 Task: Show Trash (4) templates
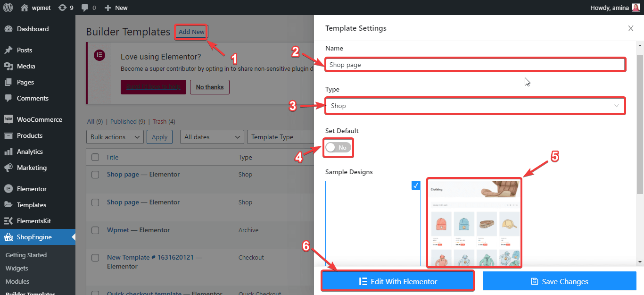(x=164, y=121)
